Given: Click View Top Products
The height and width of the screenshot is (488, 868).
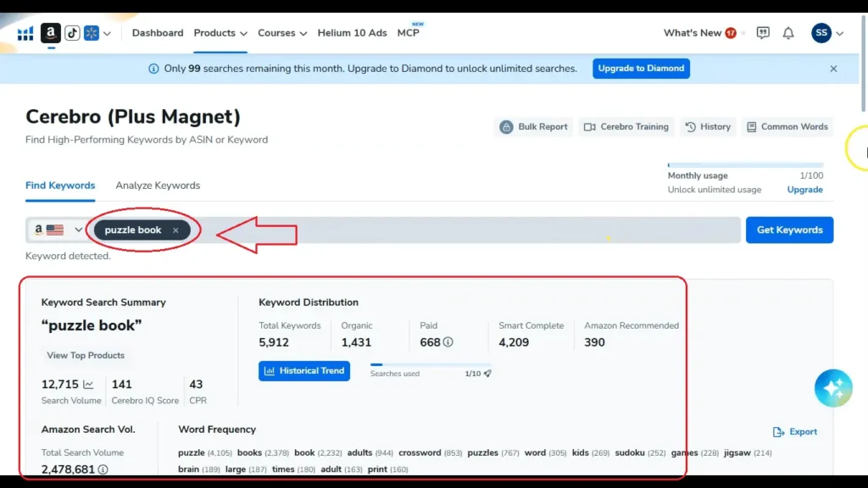Looking at the screenshot, I should click(86, 355).
